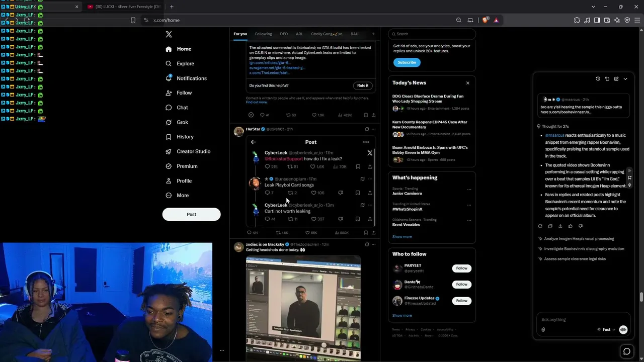
Task: Copy the Grok response
Action: coord(550,226)
